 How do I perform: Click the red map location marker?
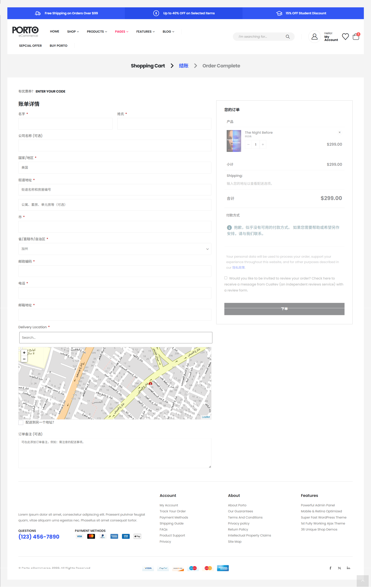151,383
